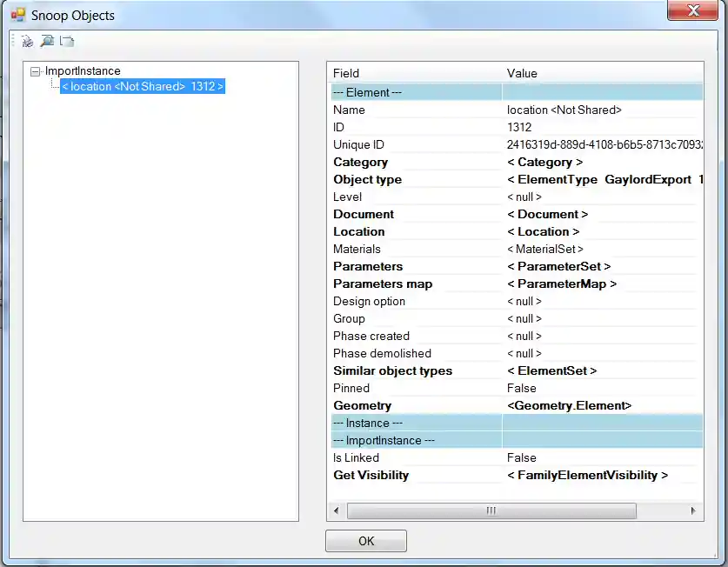
Task: Click the Copy to Clipboard toolbar icon
Action: (x=66, y=40)
